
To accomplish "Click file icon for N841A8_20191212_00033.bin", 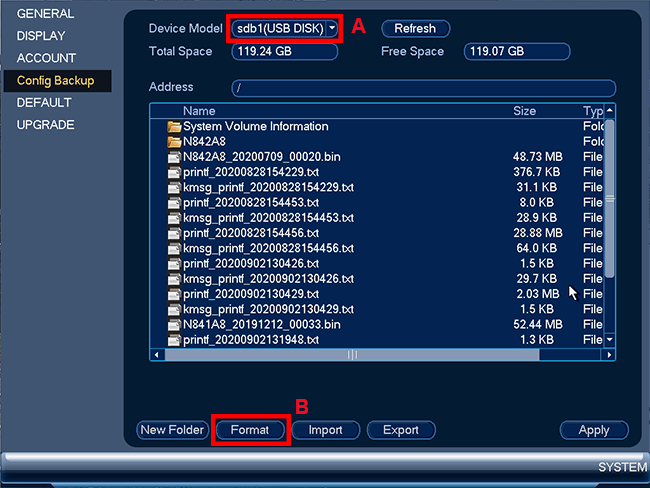I will pyautogui.click(x=174, y=325).
